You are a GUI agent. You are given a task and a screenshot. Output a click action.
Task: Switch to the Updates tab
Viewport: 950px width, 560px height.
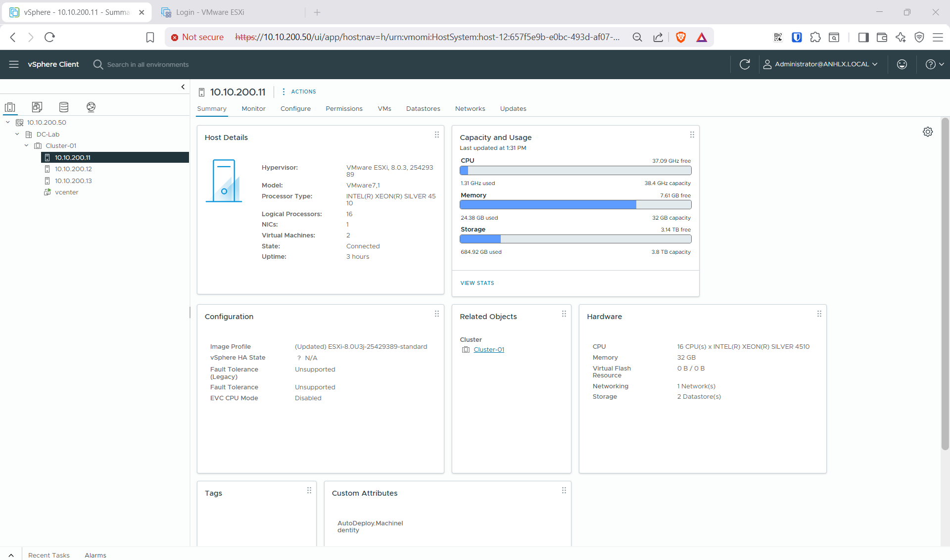[513, 109]
